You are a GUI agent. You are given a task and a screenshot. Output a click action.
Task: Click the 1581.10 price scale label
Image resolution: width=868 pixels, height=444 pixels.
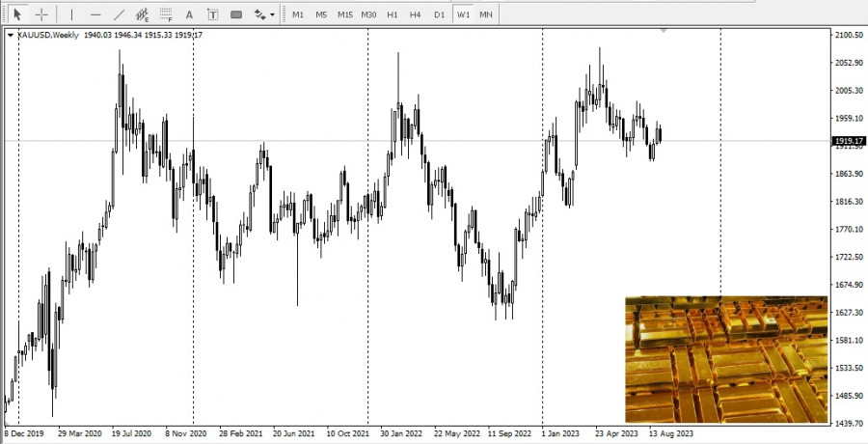tap(849, 340)
